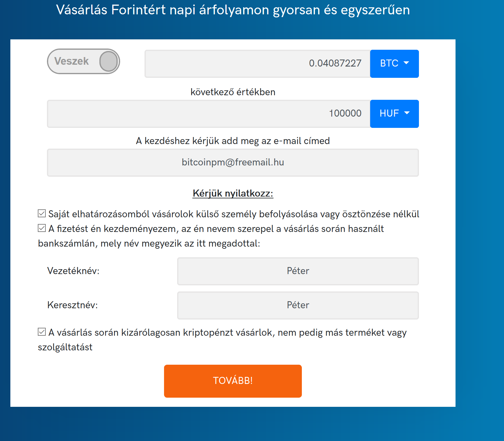
Task: Open the HUF currency dropdown
Action: click(x=394, y=114)
